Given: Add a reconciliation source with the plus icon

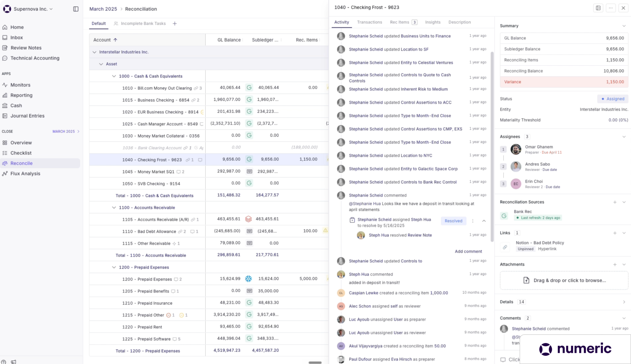Looking at the screenshot, I should pos(615,202).
